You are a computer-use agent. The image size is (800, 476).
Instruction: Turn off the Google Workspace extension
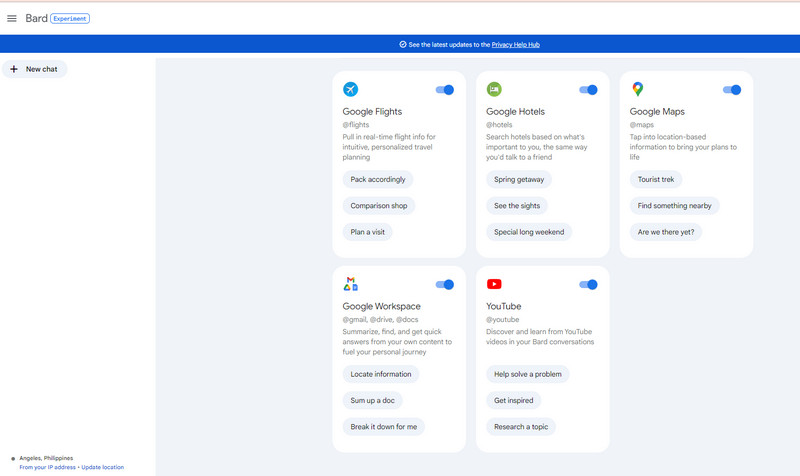(x=444, y=285)
